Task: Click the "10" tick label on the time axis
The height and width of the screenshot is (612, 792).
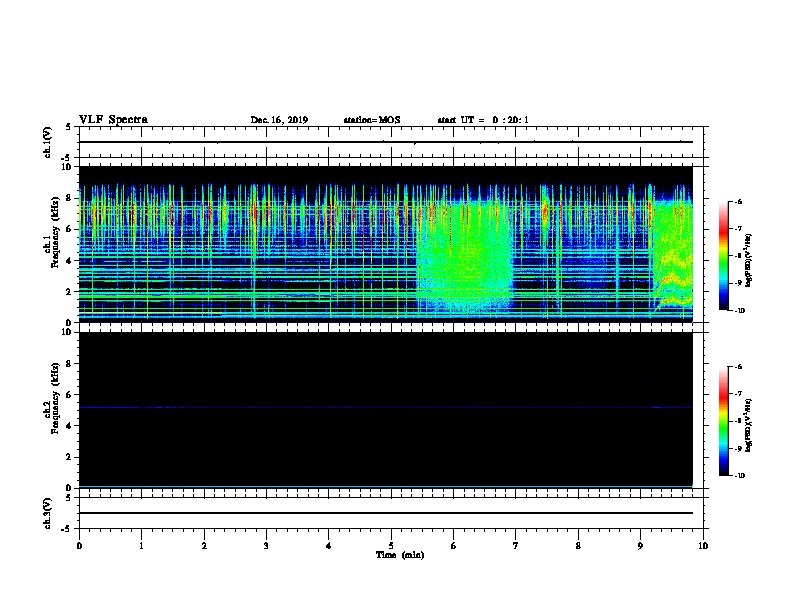Action: [703, 545]
